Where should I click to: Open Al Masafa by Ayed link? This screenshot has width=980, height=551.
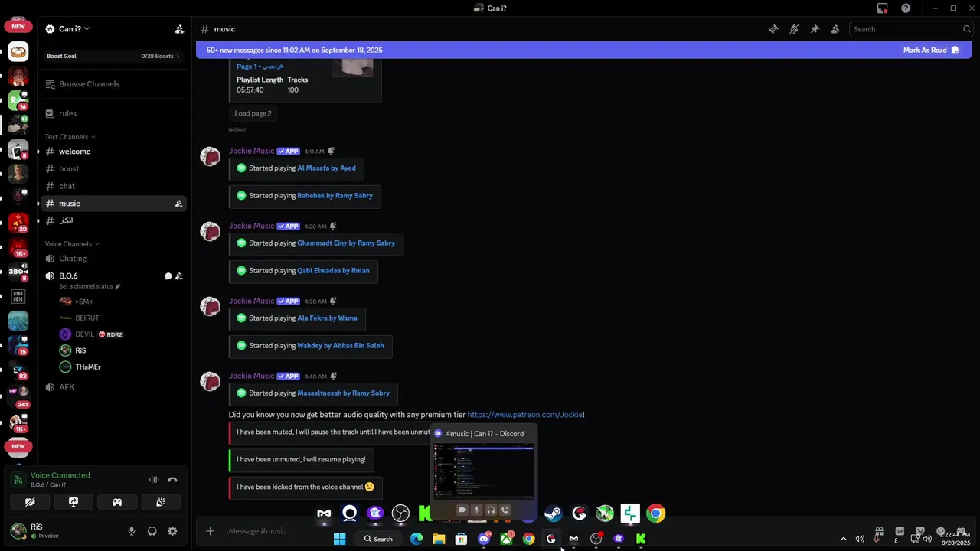click(x=326, y=168)
